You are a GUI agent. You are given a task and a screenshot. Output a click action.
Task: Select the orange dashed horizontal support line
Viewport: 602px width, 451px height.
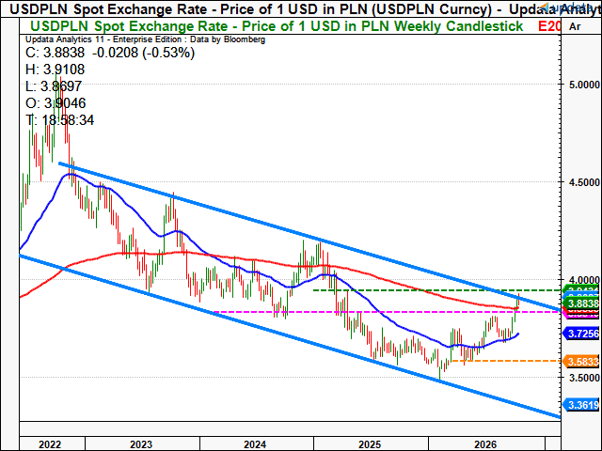click(506, 361)
